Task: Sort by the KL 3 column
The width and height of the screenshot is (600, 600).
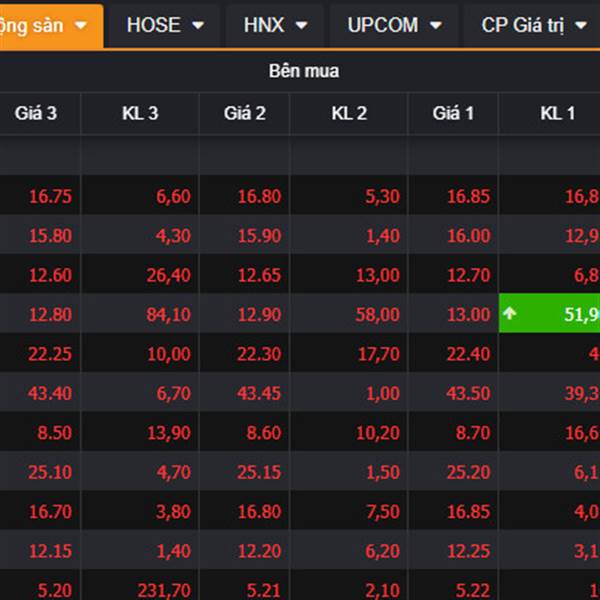Action: pos(140,114)
